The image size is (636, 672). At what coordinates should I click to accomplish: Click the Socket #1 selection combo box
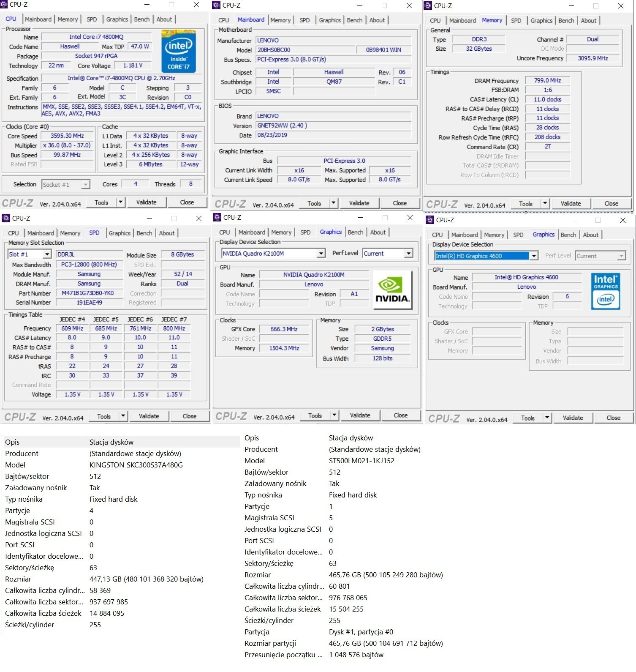66,185
